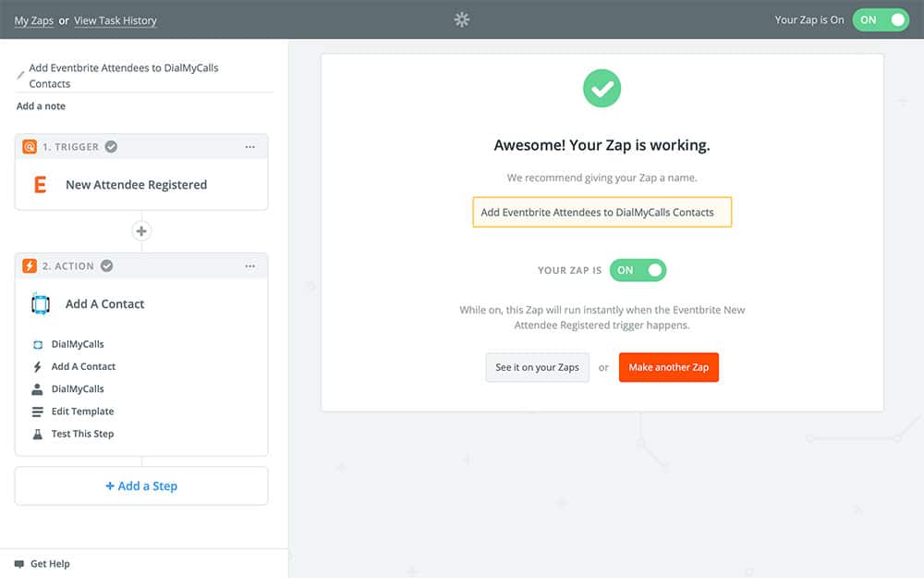Screen dimensions: 924x578
Task: Click plus icon between trigger and action
Action: [x=141, y=231]
